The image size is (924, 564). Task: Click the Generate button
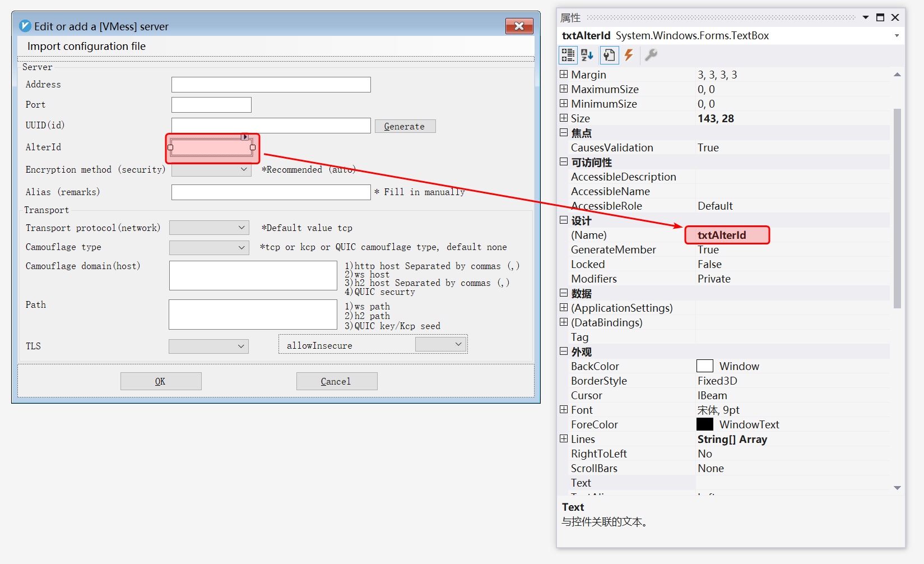click(405, 126)
